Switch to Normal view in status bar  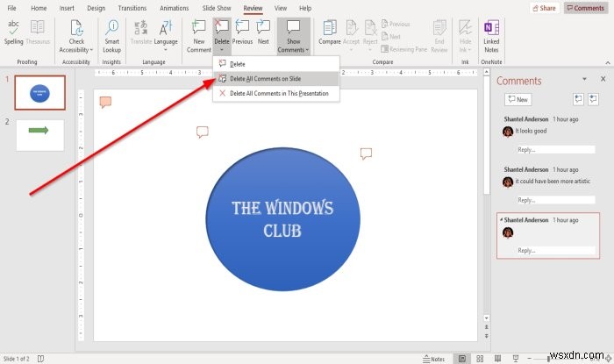click(x=462, y=359)
